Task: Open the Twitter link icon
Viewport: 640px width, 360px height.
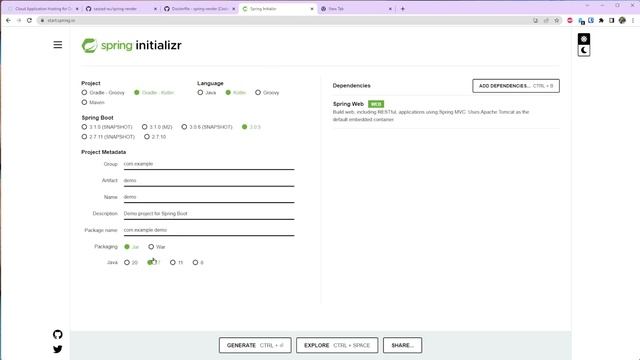Action: click(58, 349)
